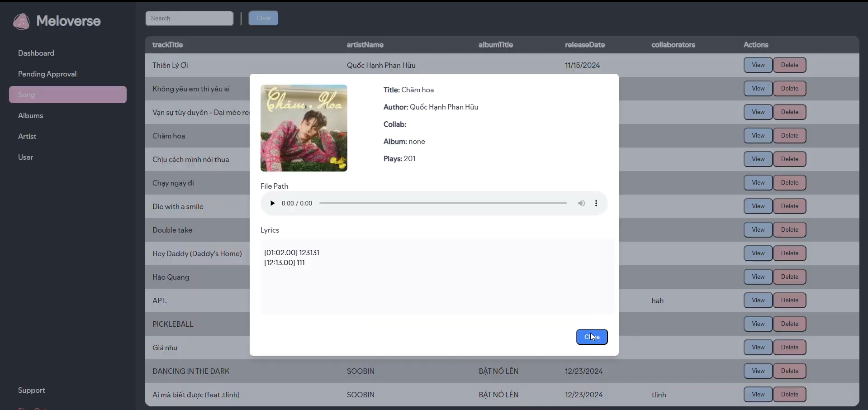This screenshot has width=868, height=410.
Task: Navigate to the Artist page
Action: 27,136
